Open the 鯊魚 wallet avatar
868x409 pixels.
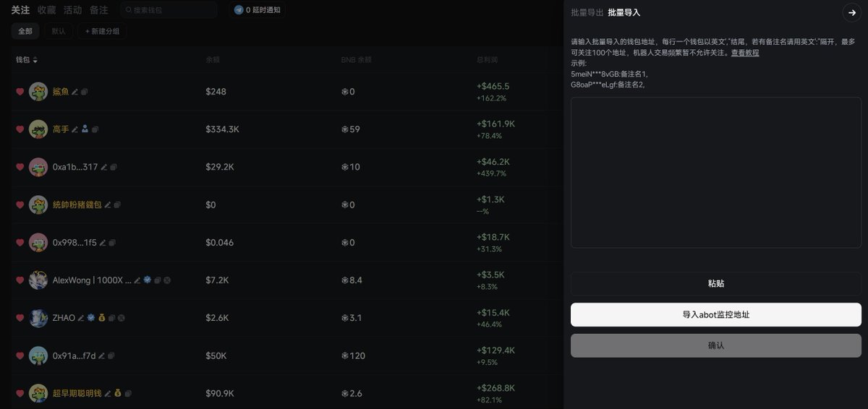click(x=38, y=92)
